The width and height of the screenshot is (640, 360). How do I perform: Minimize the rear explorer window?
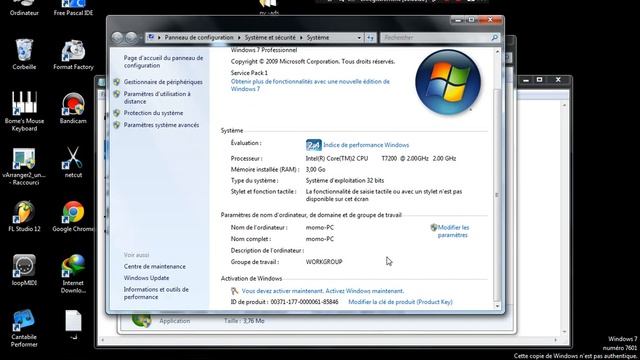pyautogui.click(x=526, y=80)
